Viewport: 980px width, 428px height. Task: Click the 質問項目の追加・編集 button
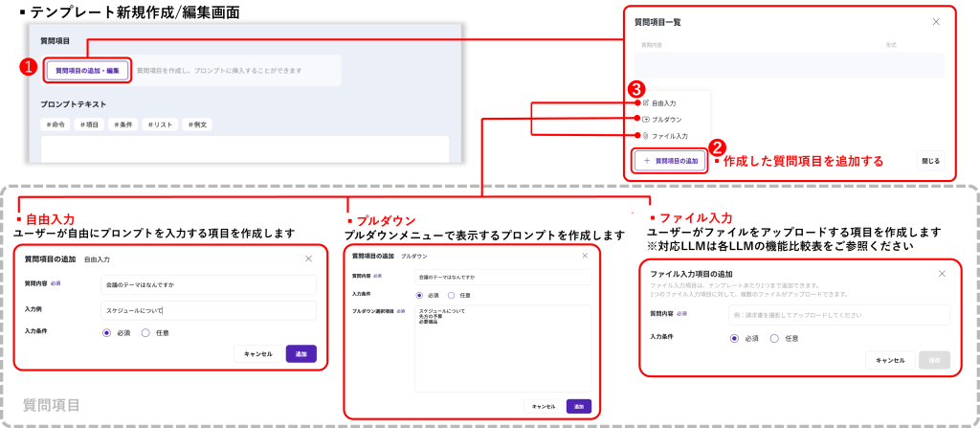[x=87, y=70]
